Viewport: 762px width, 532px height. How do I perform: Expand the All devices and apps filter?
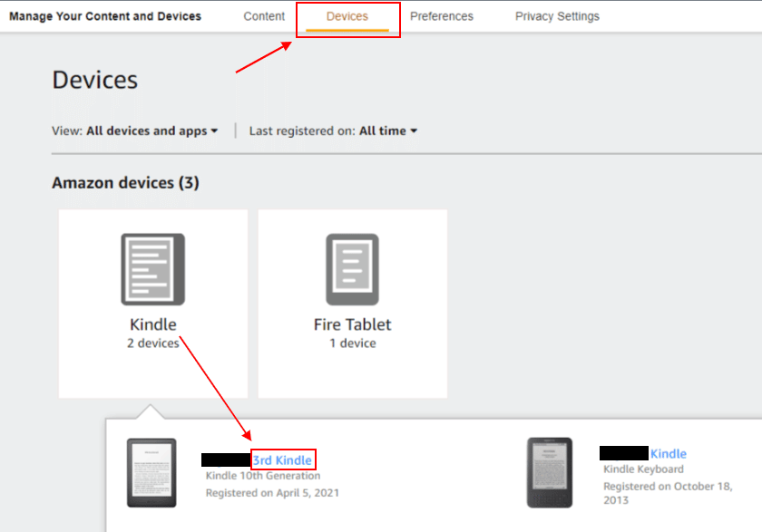152,131
